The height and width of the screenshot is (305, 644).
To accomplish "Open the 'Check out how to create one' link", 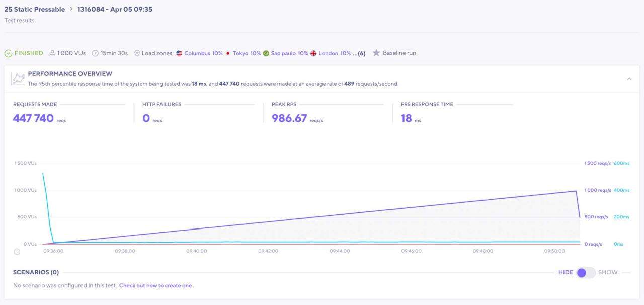I will 155,285.
